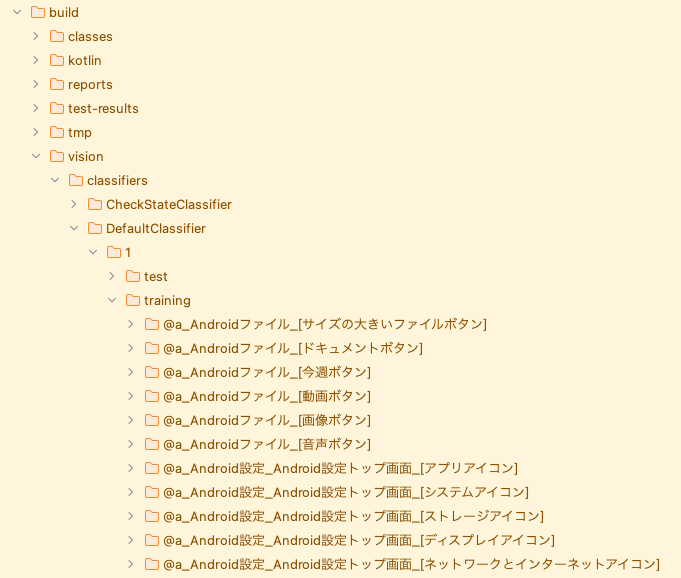Collapse the classifiers folder chevron
The image size is (681, 578).
tap(55, 180)
